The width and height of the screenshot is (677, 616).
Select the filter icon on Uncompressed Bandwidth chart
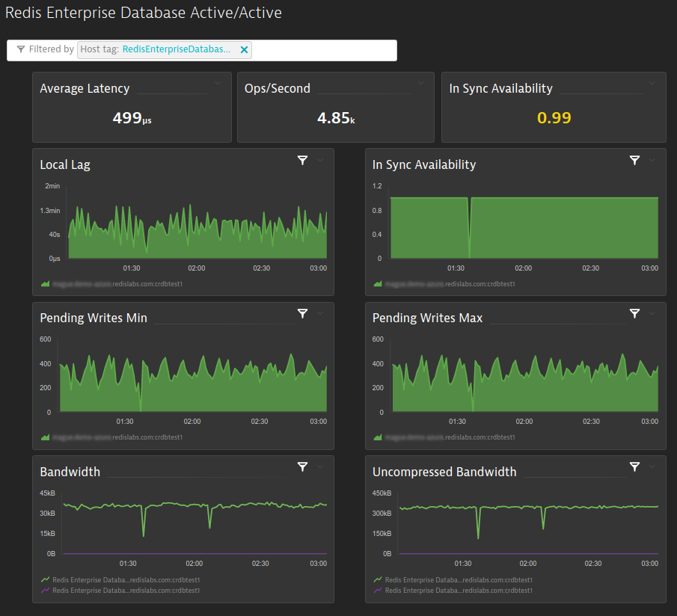(x=634, y=466)
